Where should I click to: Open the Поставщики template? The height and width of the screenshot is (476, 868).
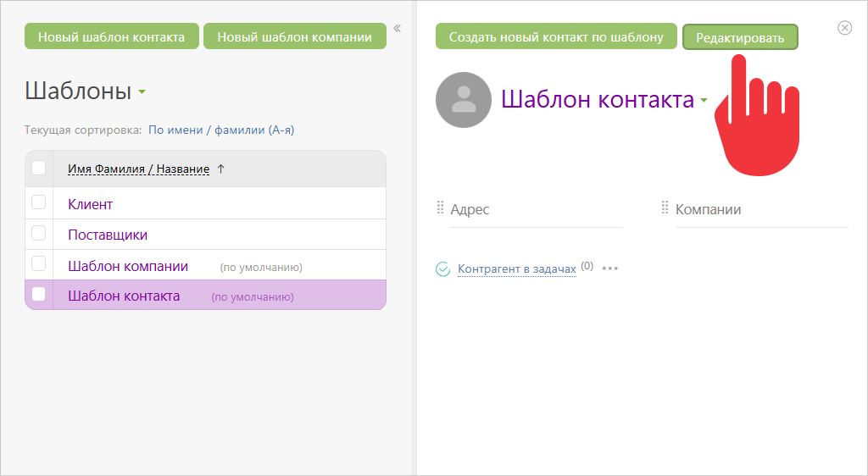pos(108,235)
